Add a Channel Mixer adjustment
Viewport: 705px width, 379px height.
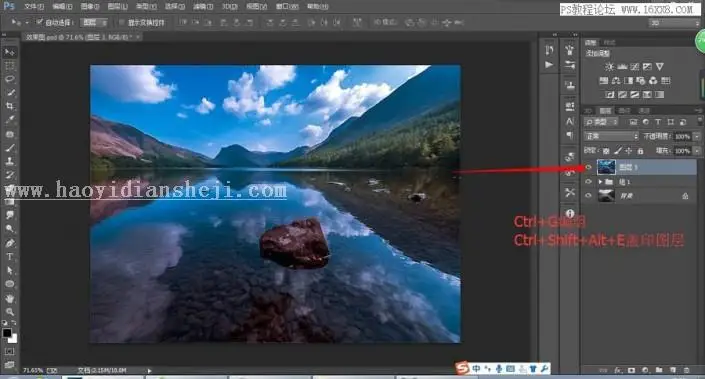[x=653, y=80]
